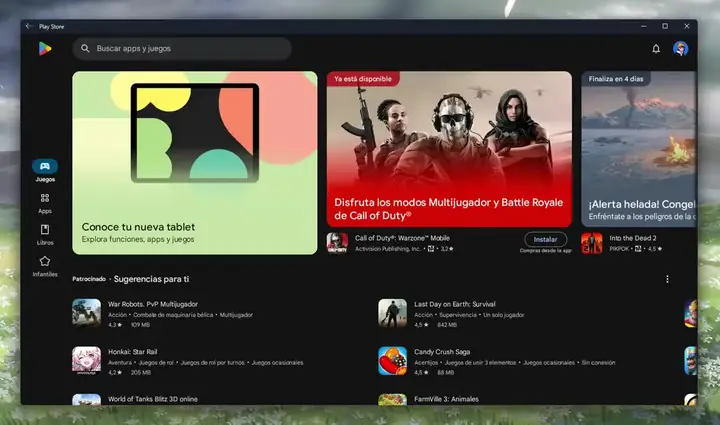Open the Call of Duty Battle Royale banner
The image size is (720, 425).
click(449, 149)
